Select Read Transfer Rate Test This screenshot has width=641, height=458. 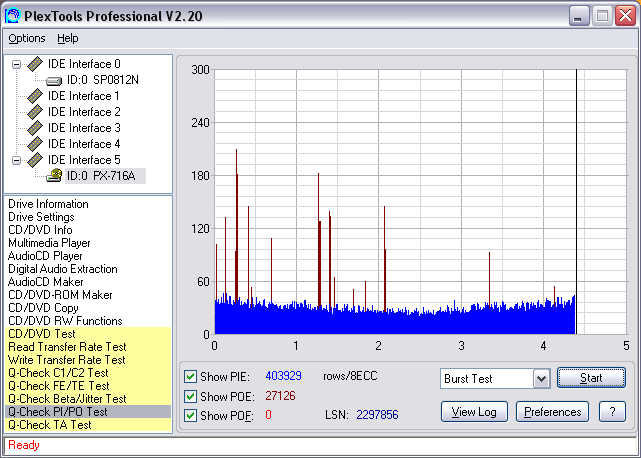pos(88,347)
